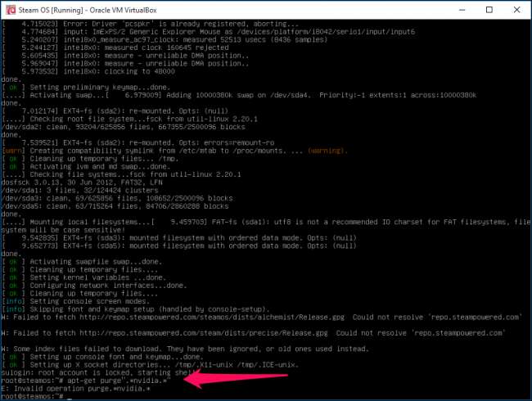Viewport: 532px width, 401px height.
Task: Click the 'Failed to fetch' alchemist Release.gpg line
Action: click(x=262, y=318)
